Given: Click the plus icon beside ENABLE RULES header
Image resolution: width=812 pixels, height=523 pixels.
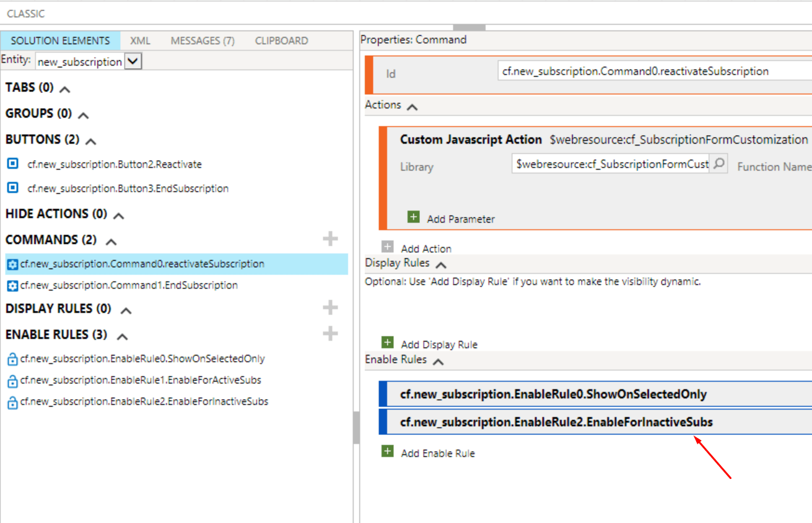Looking at the screenshot, I should (330, 333).
